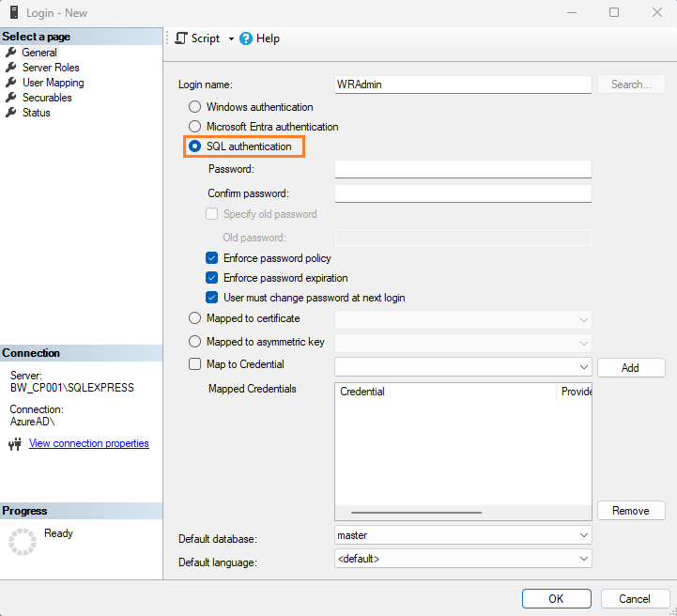The width and height of the screenshot is (677, 616).
Task: Open the General page
Action: (39, 53)
